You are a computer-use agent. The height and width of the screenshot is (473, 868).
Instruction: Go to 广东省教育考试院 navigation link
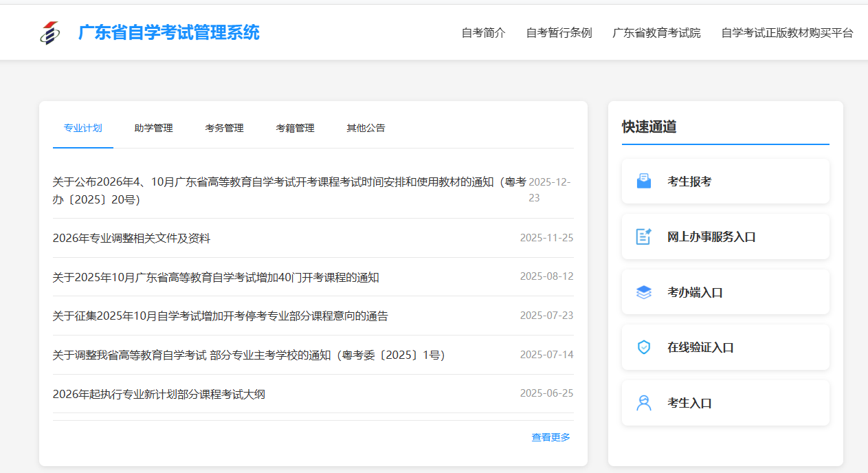tap(656, 33)
